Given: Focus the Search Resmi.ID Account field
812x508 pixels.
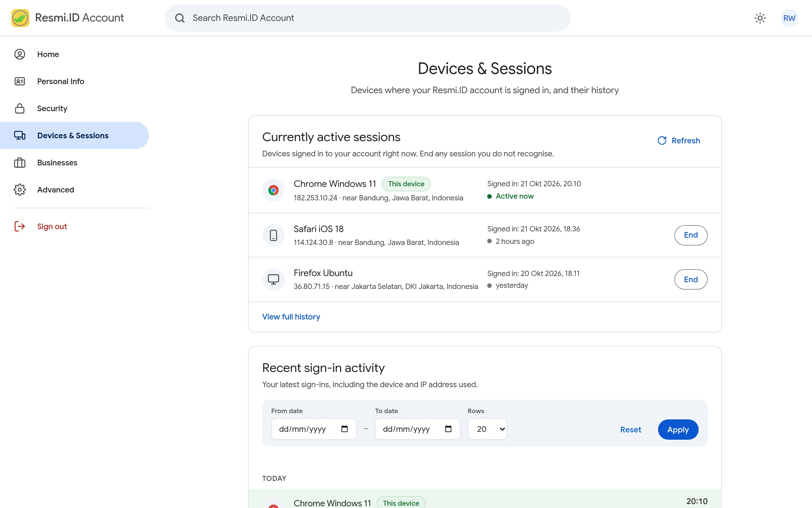Looking at the screenshot, I should click(x=367, y=18).
